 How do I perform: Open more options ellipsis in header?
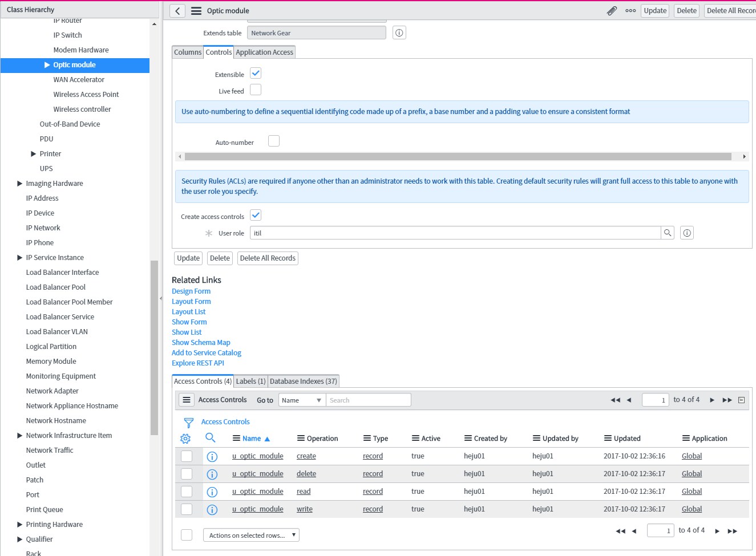point(630,11)
